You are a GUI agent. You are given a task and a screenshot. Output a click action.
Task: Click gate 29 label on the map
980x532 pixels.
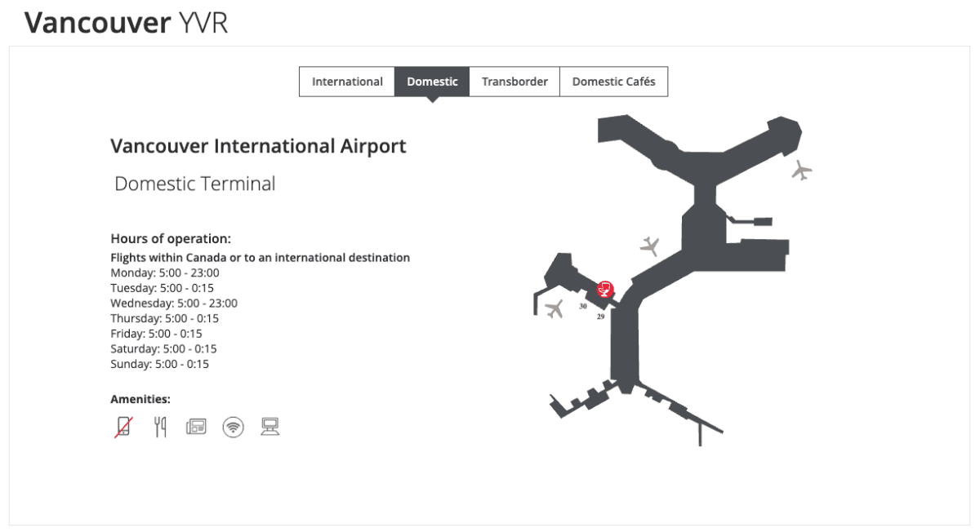click(600, 317)
